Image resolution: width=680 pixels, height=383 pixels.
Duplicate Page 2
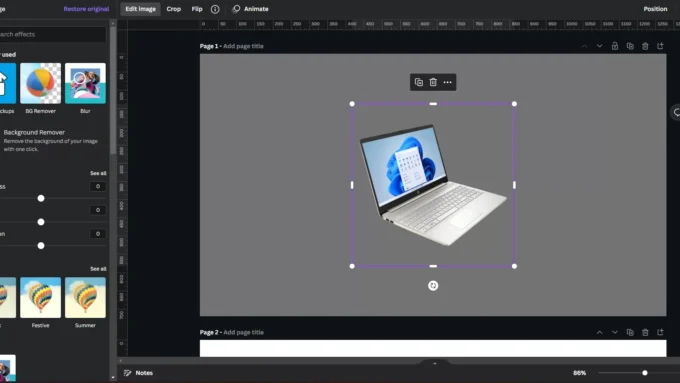click(x=630, y=332)
